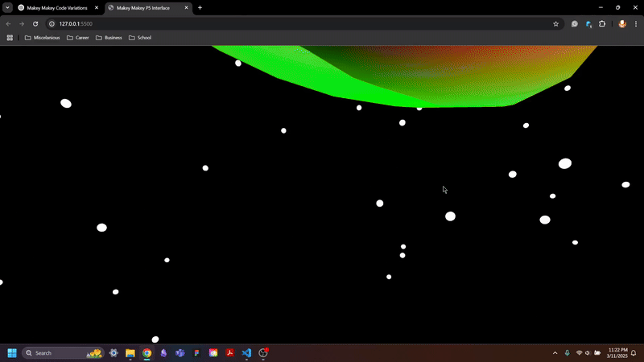
Task: Open the first extension icon beside the star
Action: pos(575,24)
